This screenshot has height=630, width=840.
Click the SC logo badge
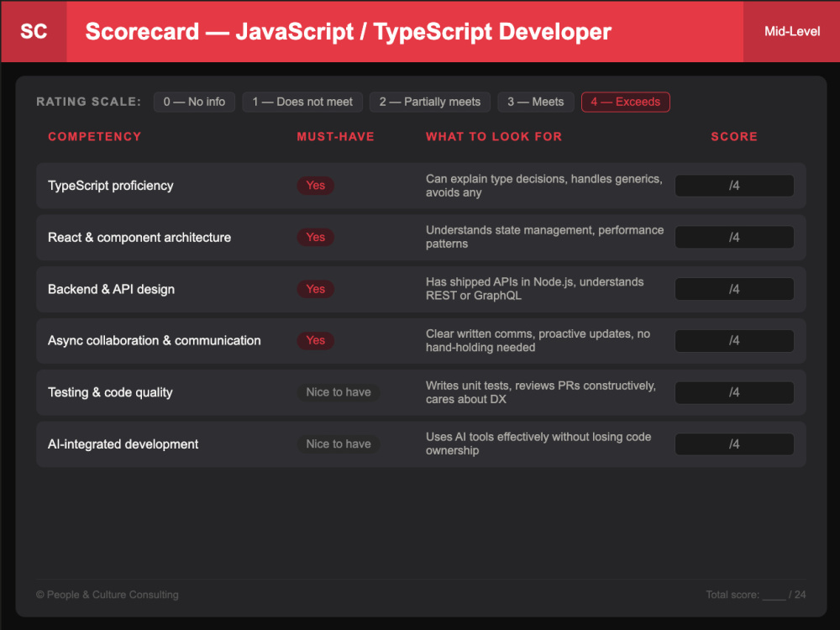34,32
